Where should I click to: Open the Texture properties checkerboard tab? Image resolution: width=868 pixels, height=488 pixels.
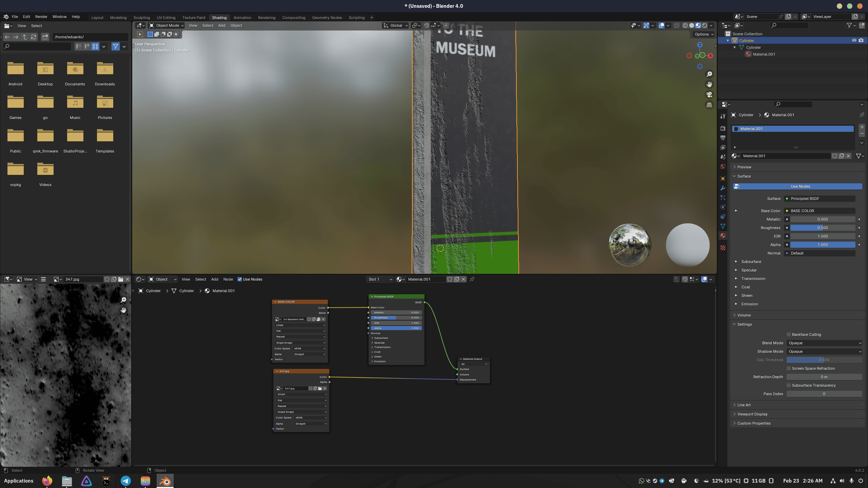[723, 248]
